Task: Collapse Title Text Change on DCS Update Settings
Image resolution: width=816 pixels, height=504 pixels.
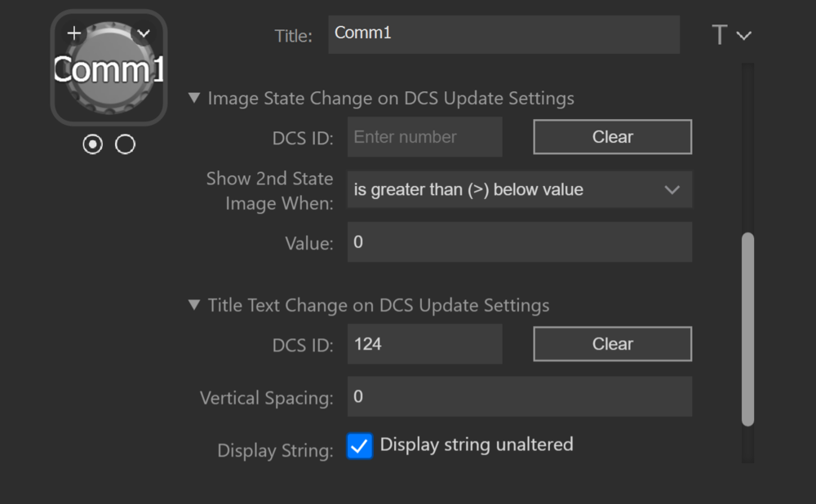Action: (x=194, y=306)
